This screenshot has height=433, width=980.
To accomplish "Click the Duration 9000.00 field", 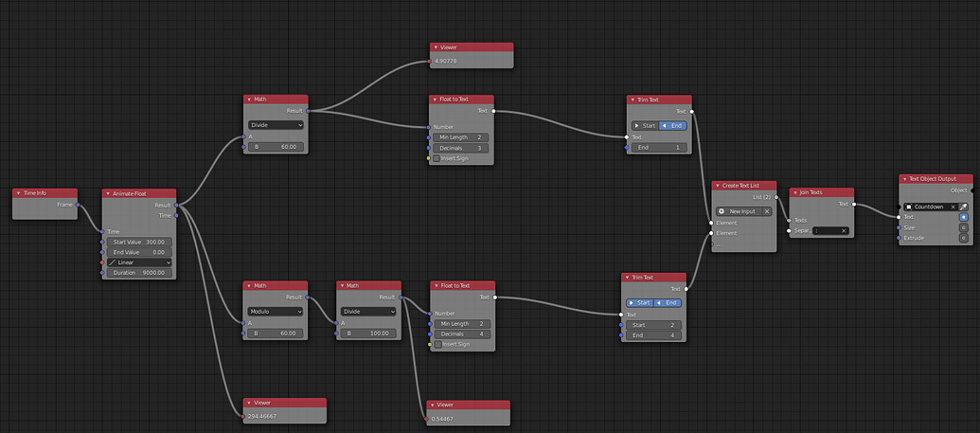I will pos(139,273).
